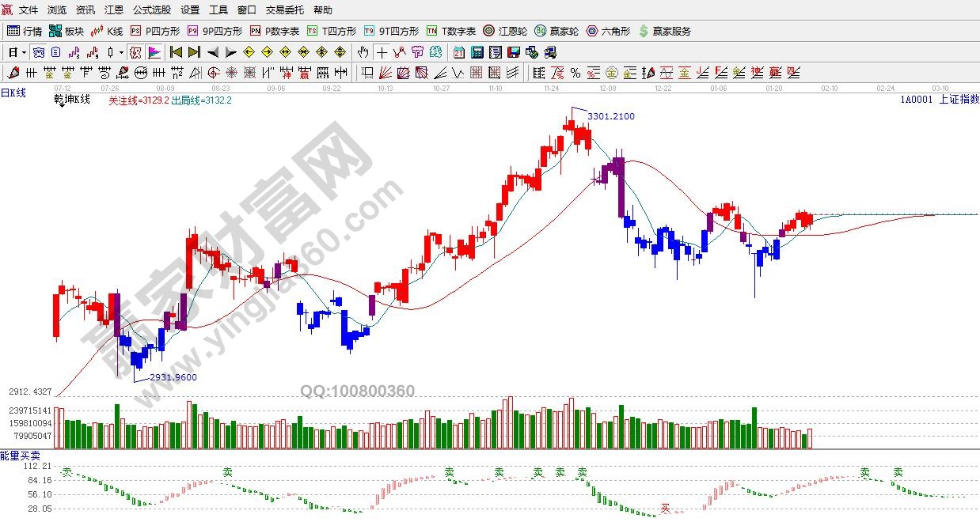Select the percent sign drawing tool
The image size is (980, 522).
pos(575,74)
